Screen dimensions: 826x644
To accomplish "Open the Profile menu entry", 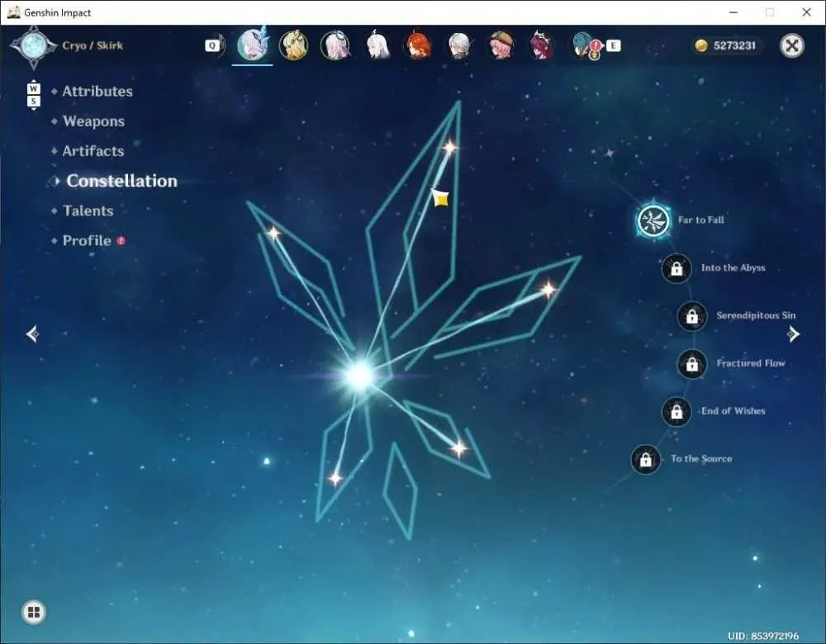I will tap(87, 240).
